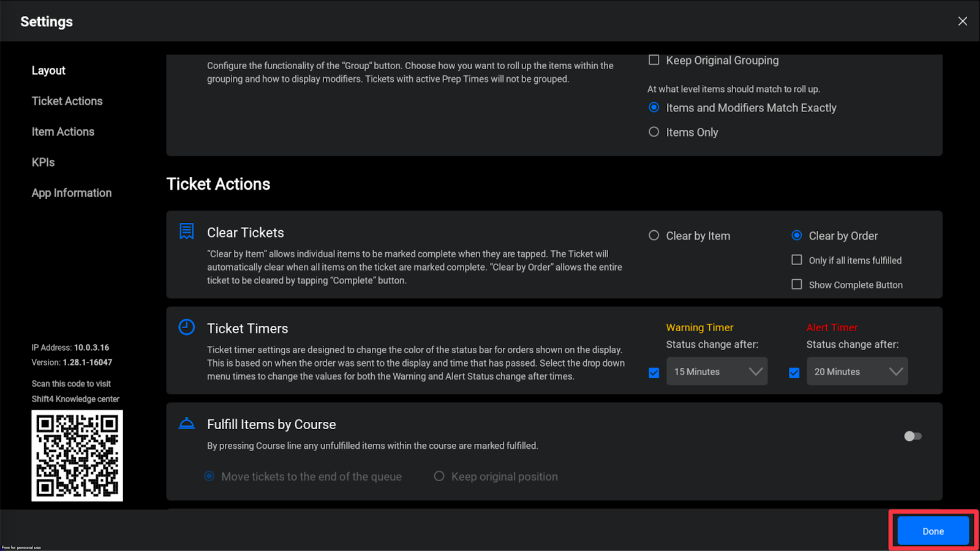Screen dimensions: 980x551
Task: Open KPIs settings section
Action: [43, 162]
